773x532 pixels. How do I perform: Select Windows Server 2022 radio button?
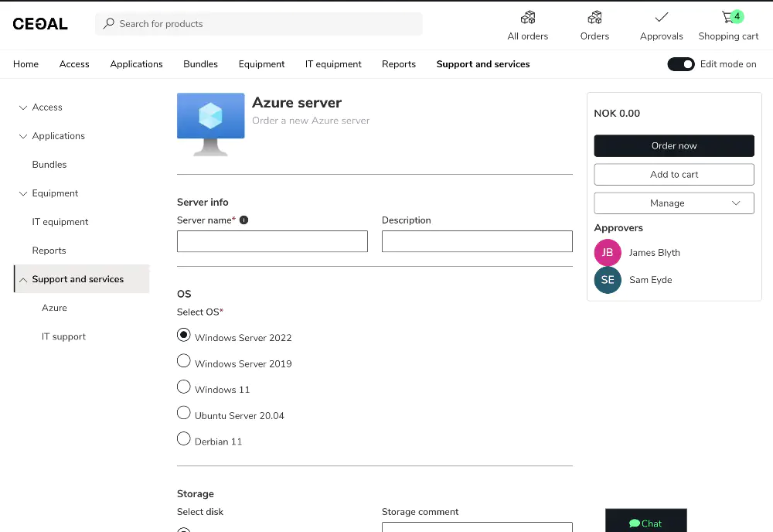[183, 335]
